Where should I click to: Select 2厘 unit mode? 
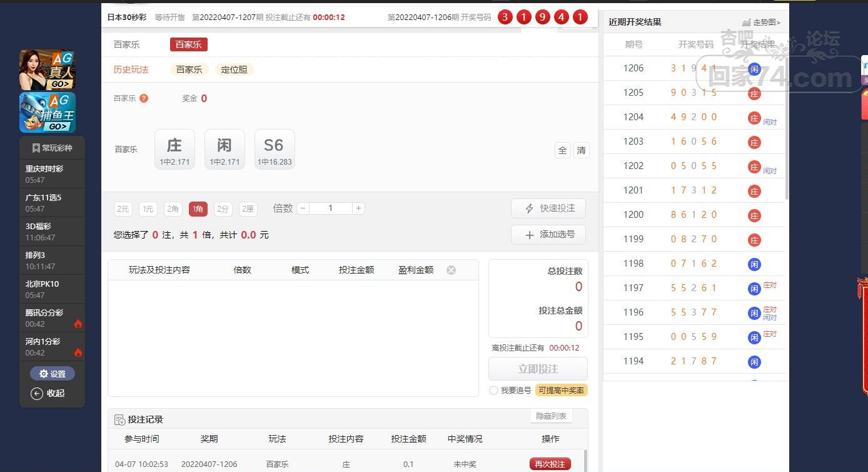point(248,209)
